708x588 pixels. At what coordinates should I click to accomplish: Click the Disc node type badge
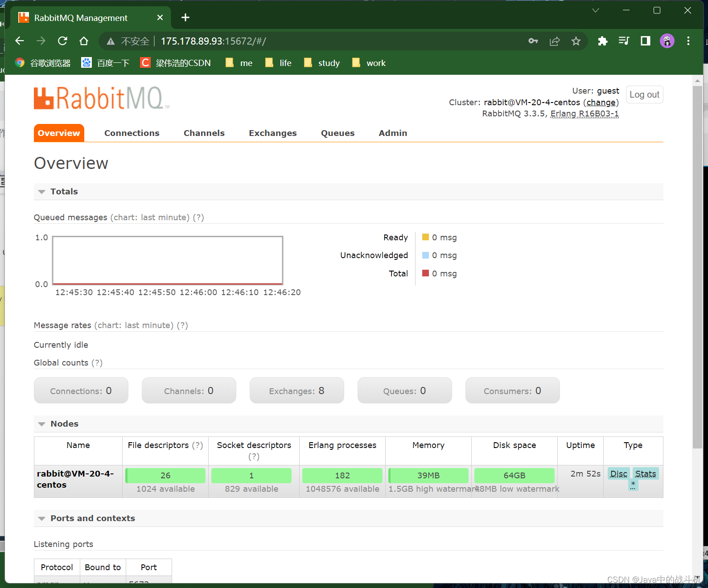click(619, 473)
